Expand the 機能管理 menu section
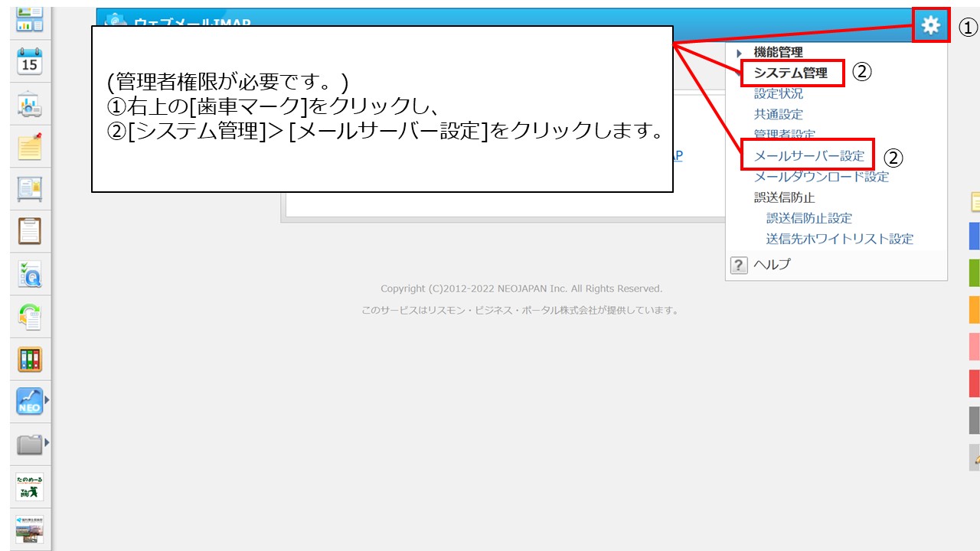The width and height of the screenshot is (980, 551). click(778, 53)
